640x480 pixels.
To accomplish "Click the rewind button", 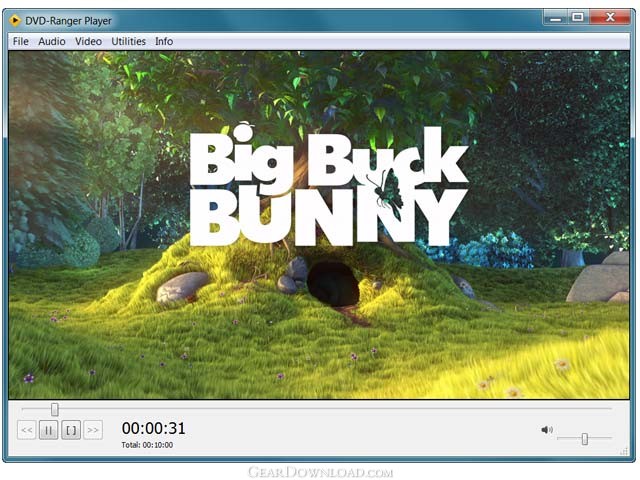I will (x=27, y=430).
